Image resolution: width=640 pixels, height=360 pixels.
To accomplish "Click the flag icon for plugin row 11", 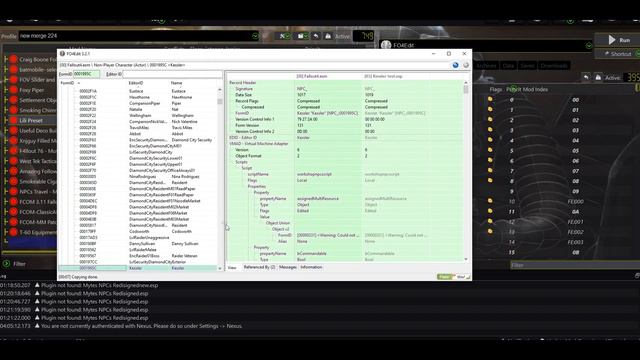I will pyautogui.click(x=490, y=211).
